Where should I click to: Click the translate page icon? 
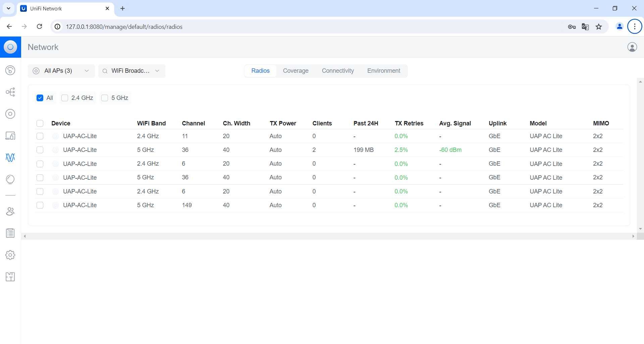[585, 26]
